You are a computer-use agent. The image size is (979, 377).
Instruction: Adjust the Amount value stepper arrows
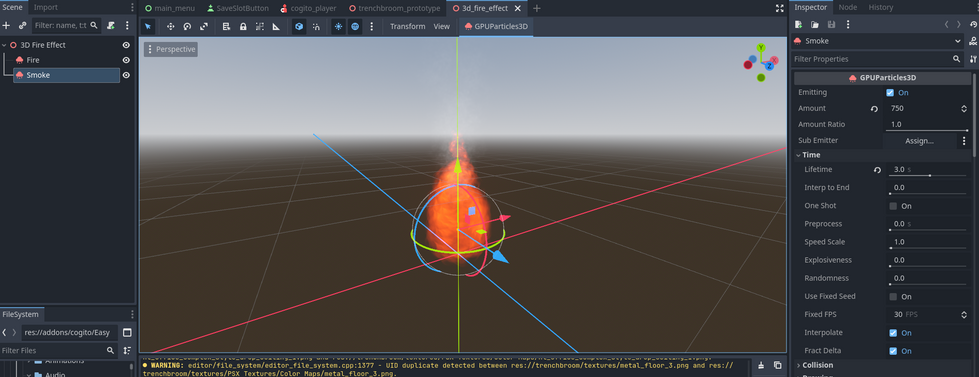964,109
